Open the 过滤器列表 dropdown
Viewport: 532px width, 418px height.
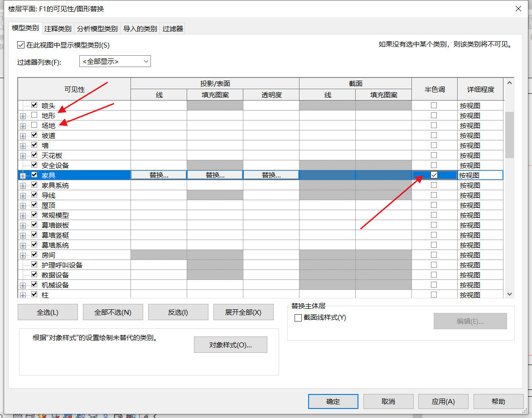(x=115, y=61)
